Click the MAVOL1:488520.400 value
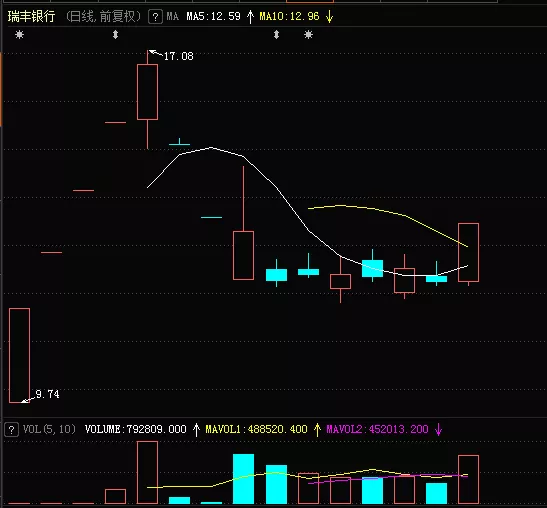 256,429
